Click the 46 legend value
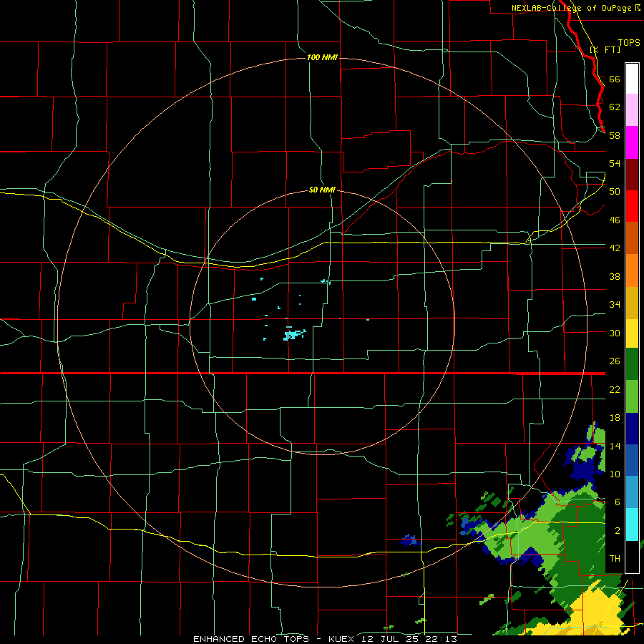Screen dimensions: 644x644 (615, 220)
